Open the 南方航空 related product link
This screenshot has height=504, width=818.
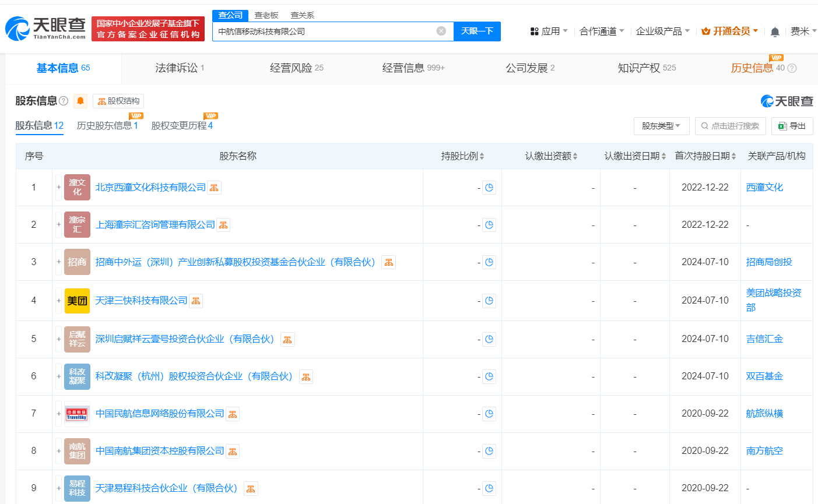[x=764, y=450]
